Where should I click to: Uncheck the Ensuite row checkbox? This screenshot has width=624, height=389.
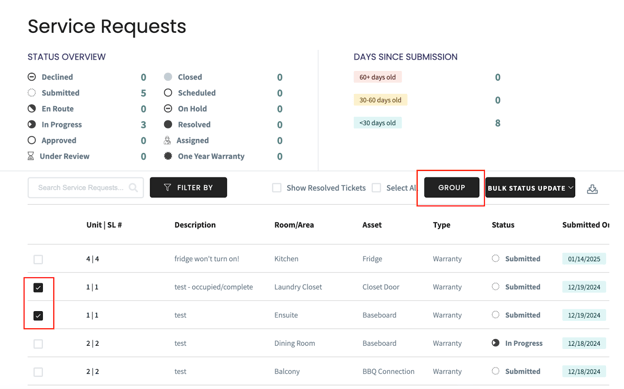click(x=38, y=316)
